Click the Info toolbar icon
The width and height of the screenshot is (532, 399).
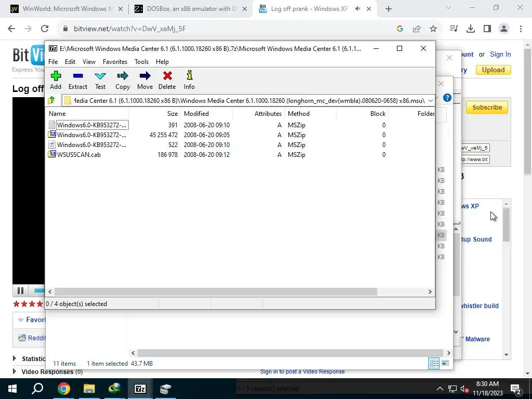tap(189, 80)
